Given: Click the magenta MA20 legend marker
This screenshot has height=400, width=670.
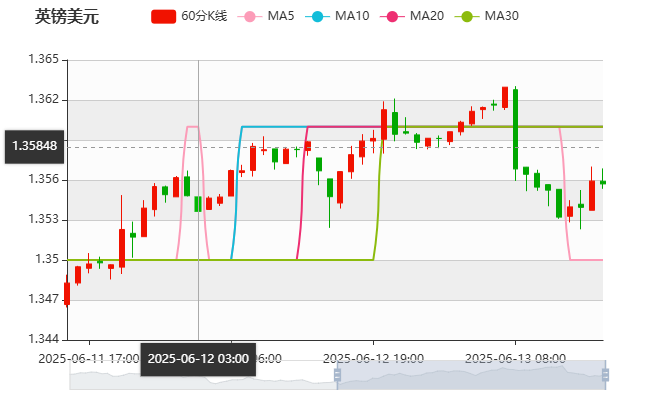Looking at the screenshot, I should [x=394, y=16].
